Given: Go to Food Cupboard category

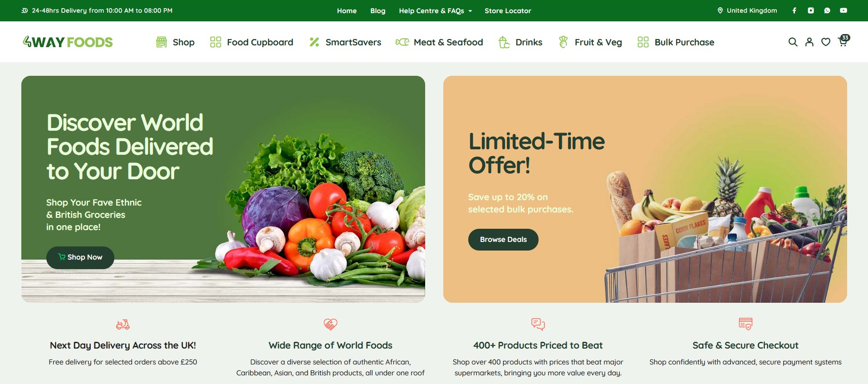Looking at the screenshot, I should 251,42.
